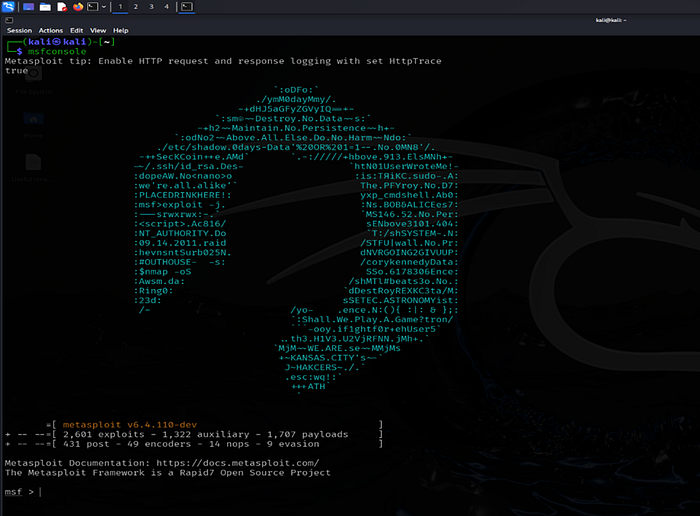
Task: Switch to workspace 3
Action: [151, 7]
